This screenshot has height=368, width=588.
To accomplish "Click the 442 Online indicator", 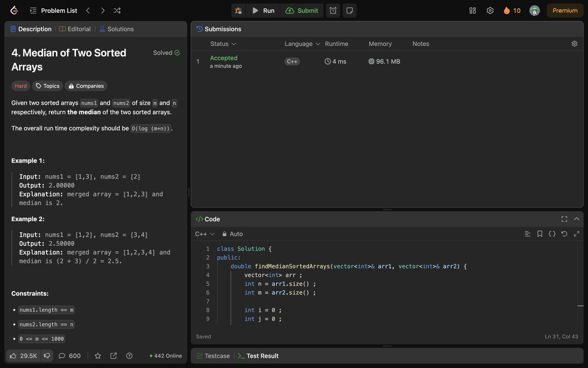I will 166,356.
